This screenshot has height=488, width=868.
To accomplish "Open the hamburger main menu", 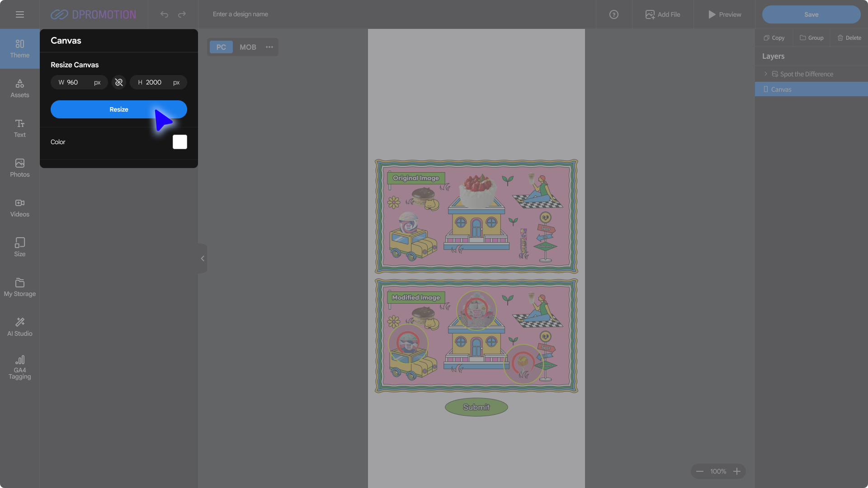I will [19, 14].
